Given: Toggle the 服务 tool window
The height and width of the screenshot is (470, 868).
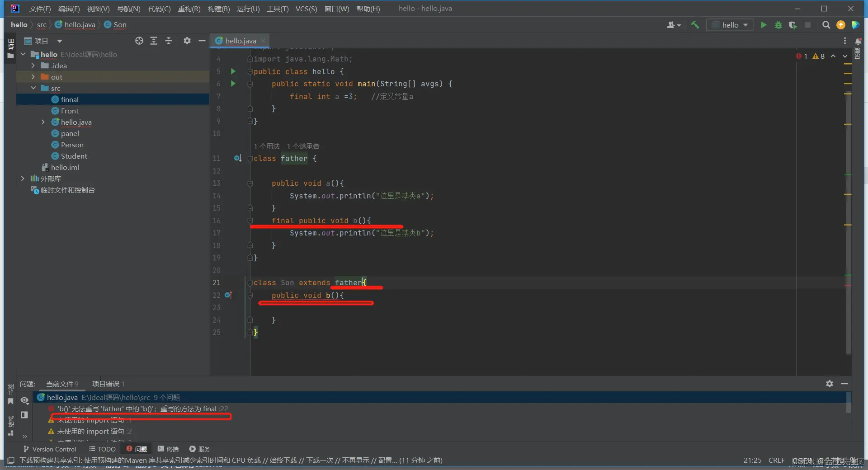Looking at the screenshot, I should [x=199, y=449].
